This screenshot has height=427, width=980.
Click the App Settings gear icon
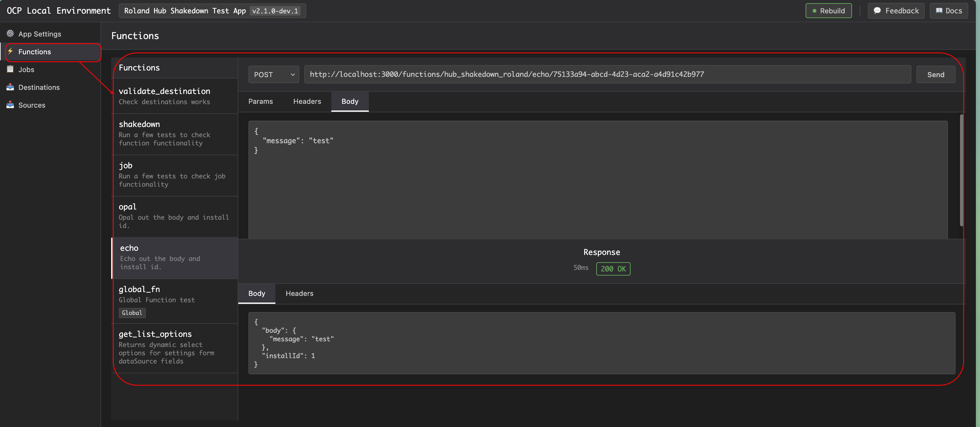click(10, 33)
